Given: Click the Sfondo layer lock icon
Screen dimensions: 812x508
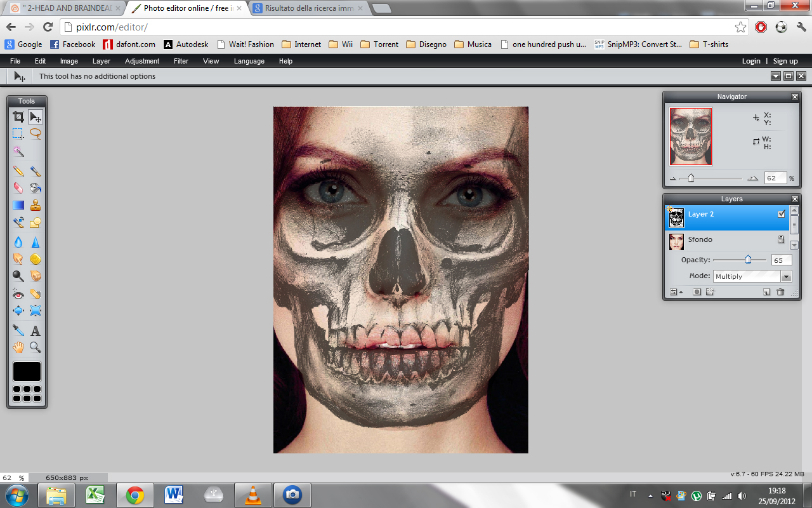Looking at the screenshot, I should point(782,239).
